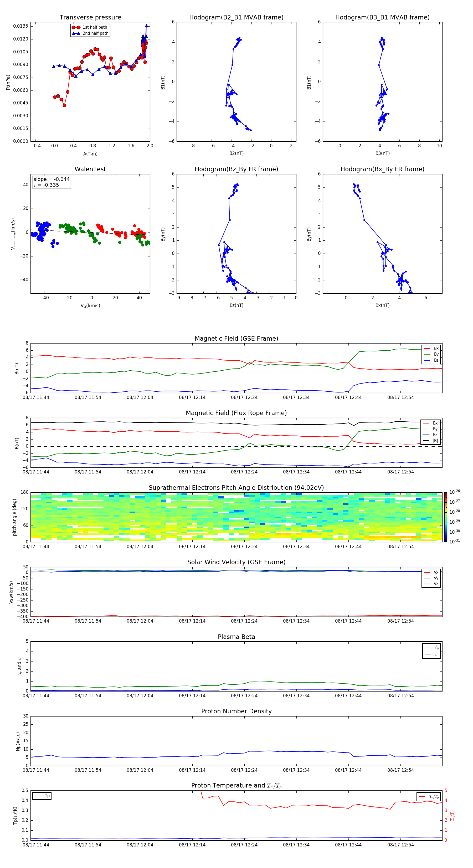This screenshot has height=868, width=473.
Task: Select the '1st half path' legend entry
Action: click(90, 27)
